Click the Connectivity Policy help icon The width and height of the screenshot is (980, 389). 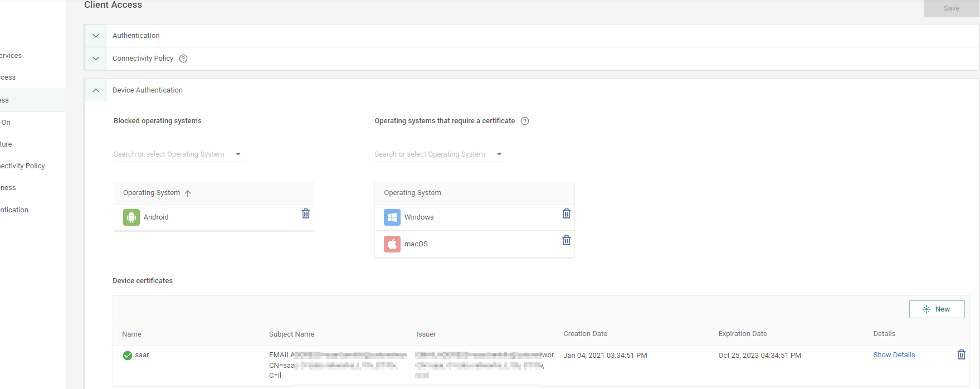(x=183, y=59)
